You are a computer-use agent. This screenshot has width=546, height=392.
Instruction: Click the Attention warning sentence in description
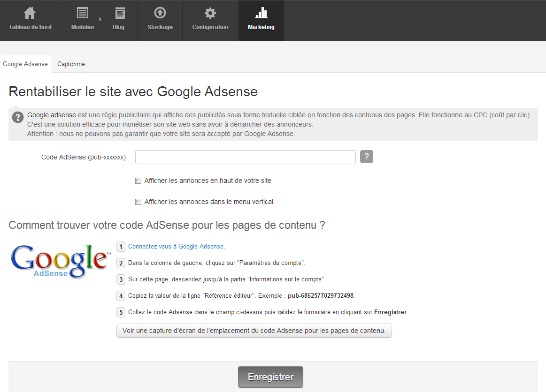click(x=161, y=134)
